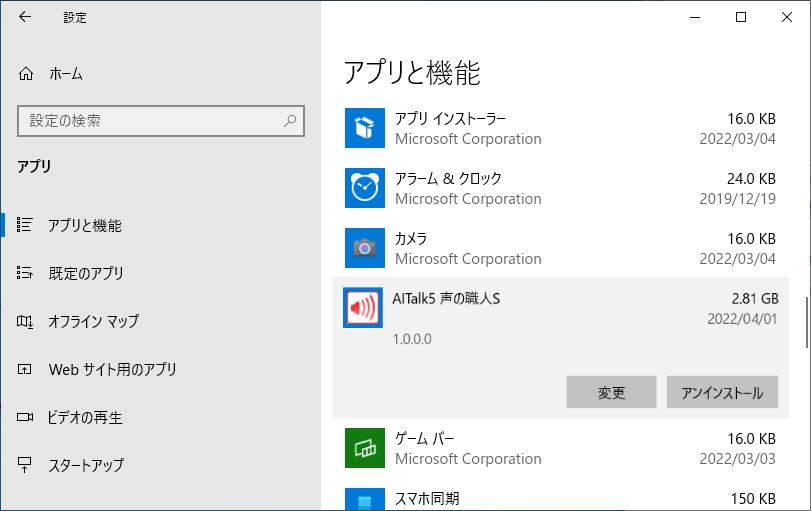This screenshot has height=511, width=811.
Task: Close the 設定 window
Action: point(787,17)
